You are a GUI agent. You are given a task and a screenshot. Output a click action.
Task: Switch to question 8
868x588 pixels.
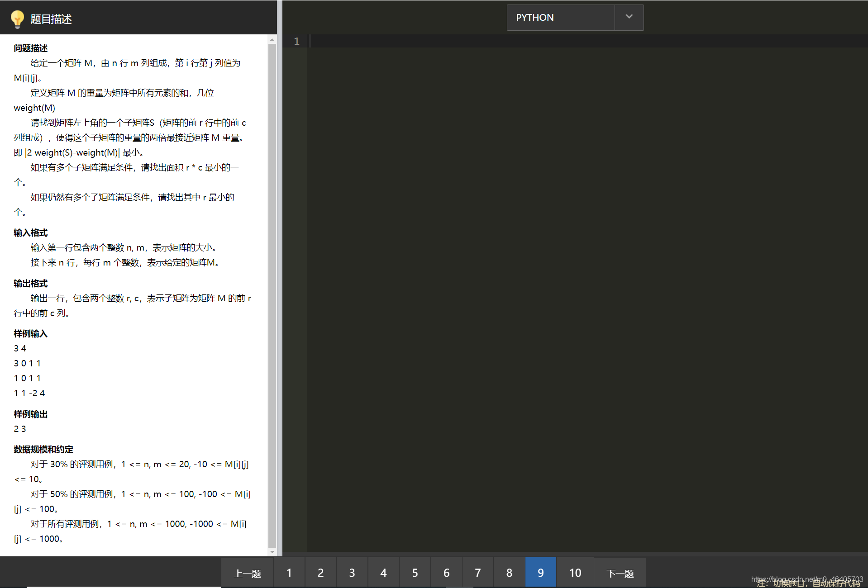pyautogui.click(x=509, y=573)
